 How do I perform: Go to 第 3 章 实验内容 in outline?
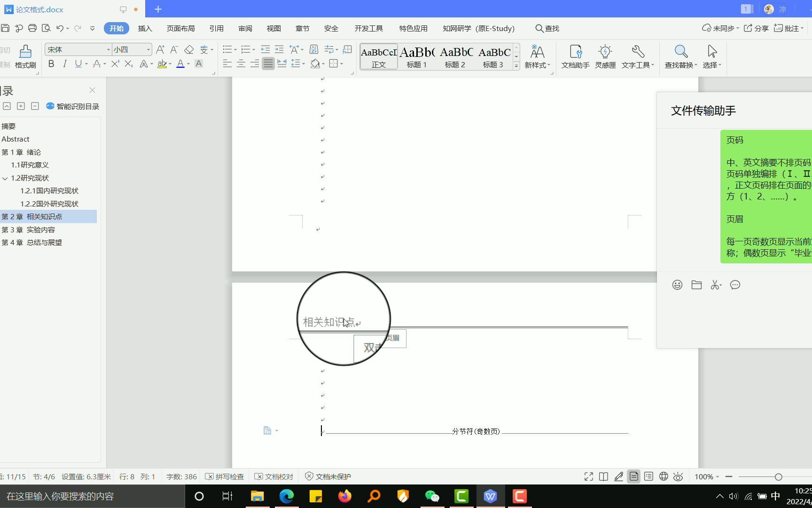coord(28,230)
